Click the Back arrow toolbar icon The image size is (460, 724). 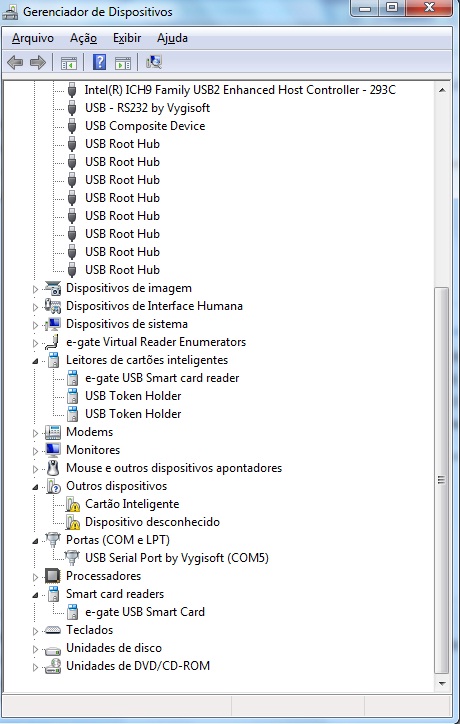pyautogui.click(x=15, y=62)
